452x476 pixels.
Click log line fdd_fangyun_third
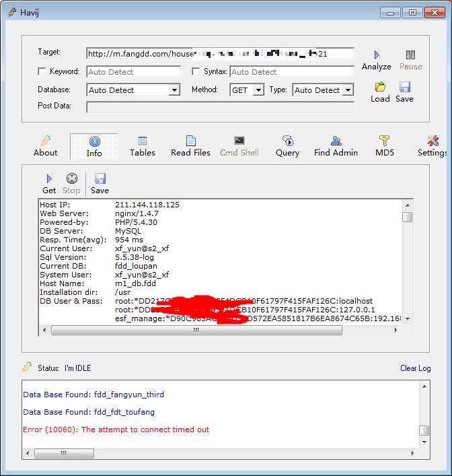coord(93,395)
